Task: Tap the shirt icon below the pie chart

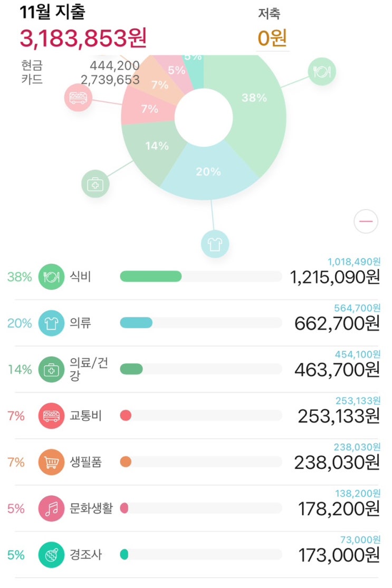Action: pos(215,244)
